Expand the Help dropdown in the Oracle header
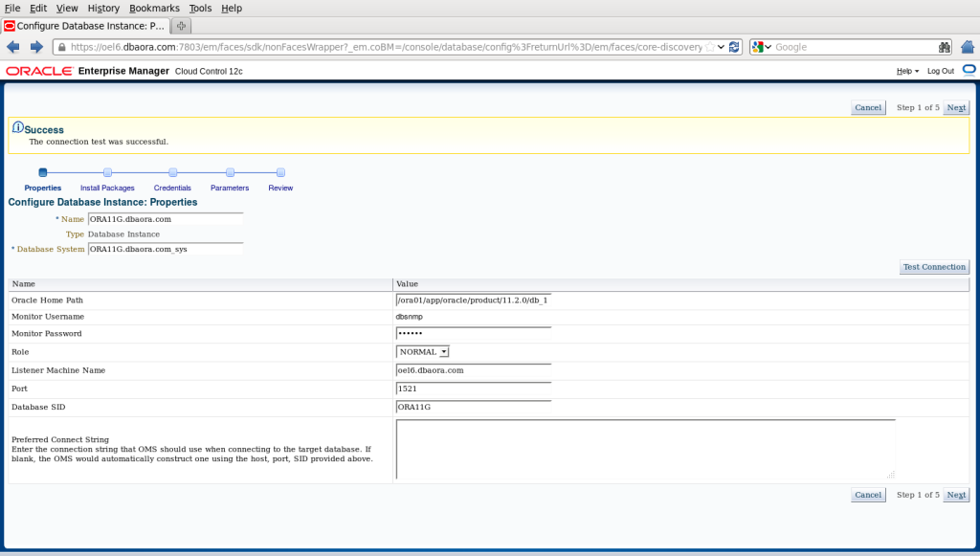The image size is (980, 556). (907, 71)
